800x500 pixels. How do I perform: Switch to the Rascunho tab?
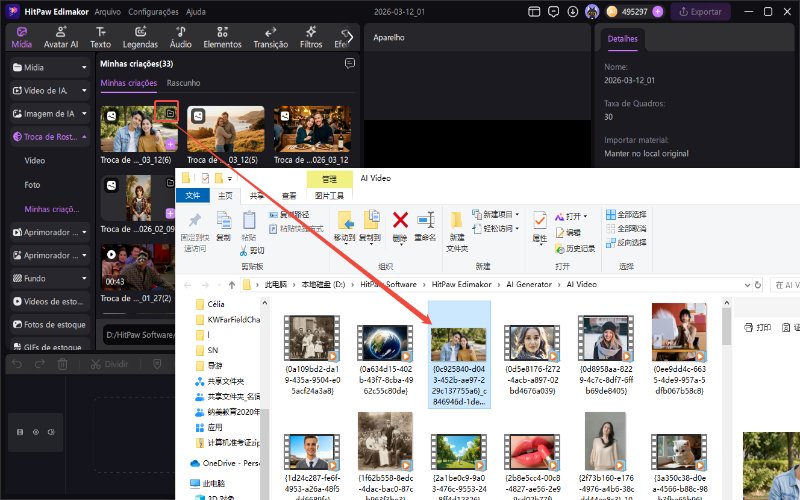[183, 83]
